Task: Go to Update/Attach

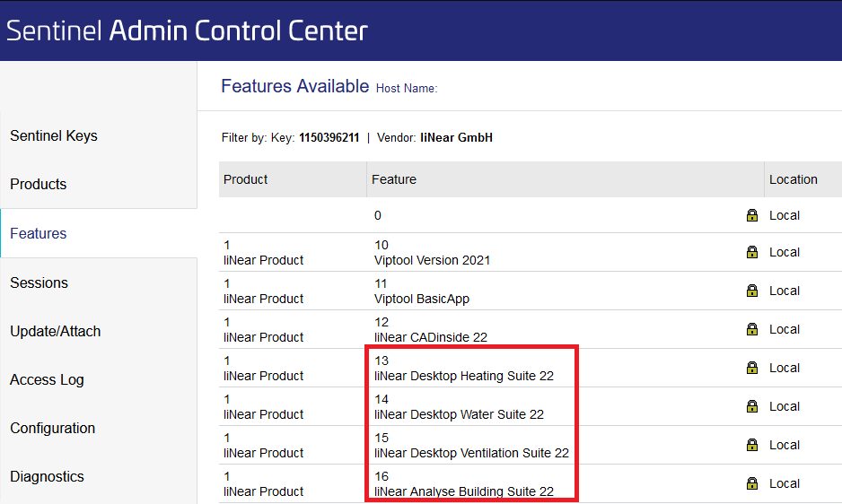Action: click(56, 331)
